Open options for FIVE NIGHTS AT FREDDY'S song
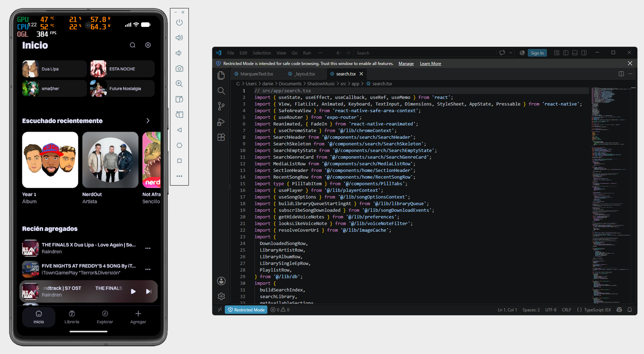This screenshot has height=354, width=644. click(x=148, y=269)
